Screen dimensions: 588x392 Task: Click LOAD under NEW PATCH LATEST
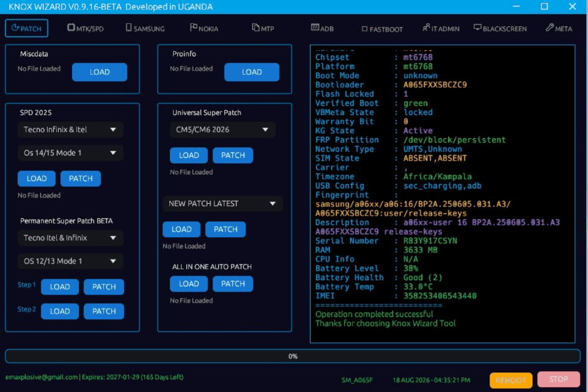pos(182,229)
